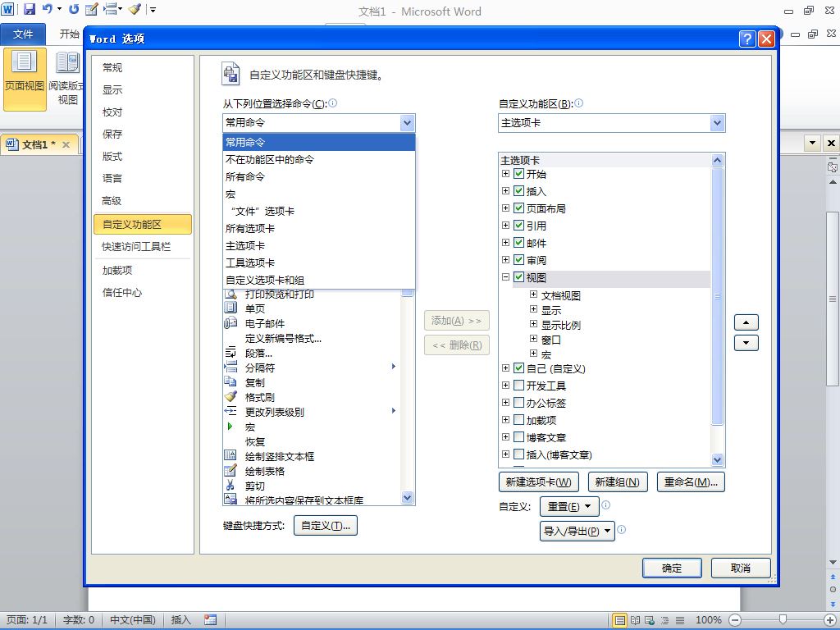Switch to draft view in status bar
This screenshot has height=630, width=840.
pos(680,620)
